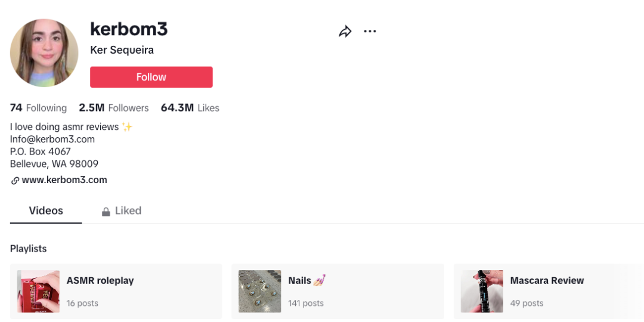Click the 64.3M Likes count
Screen dimensions: 644x322
pos(190,108)
